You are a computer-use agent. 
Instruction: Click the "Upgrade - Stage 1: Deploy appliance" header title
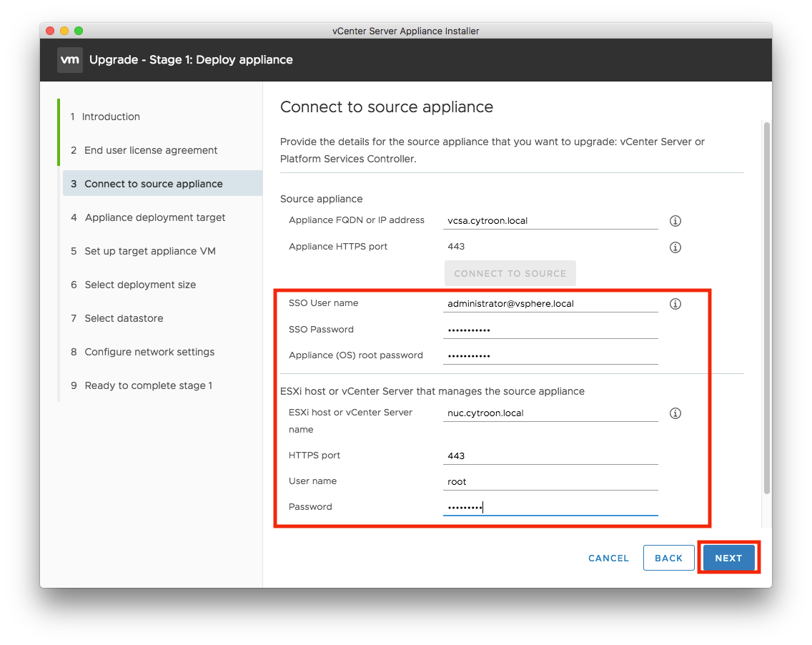coord(191,59)
